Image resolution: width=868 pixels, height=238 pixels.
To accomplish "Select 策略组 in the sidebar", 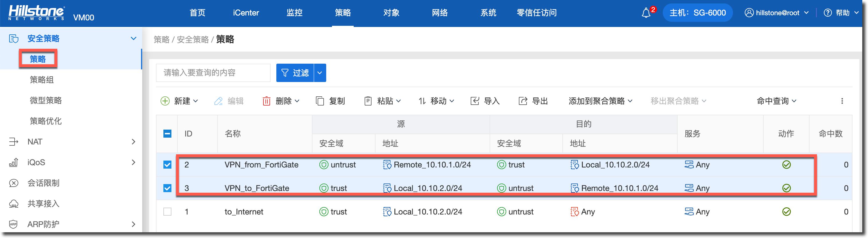I will pyautogui.click(x=42, y=80).
